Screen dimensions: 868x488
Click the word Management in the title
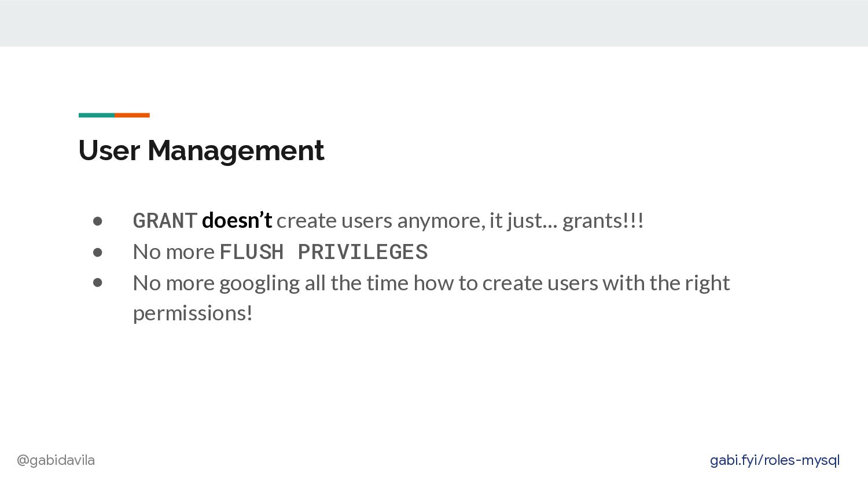coord(236,151)
